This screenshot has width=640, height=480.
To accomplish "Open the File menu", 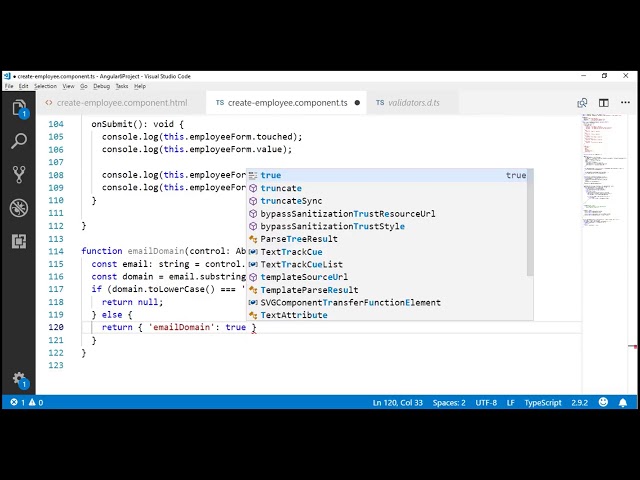I will pyautogui.click(x=9, y=86).
